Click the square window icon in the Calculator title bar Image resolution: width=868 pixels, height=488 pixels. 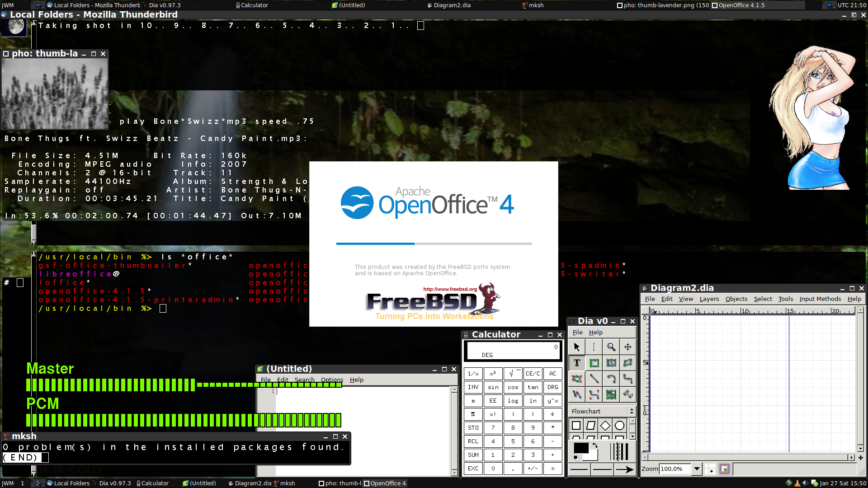click(x=550, y=335)
